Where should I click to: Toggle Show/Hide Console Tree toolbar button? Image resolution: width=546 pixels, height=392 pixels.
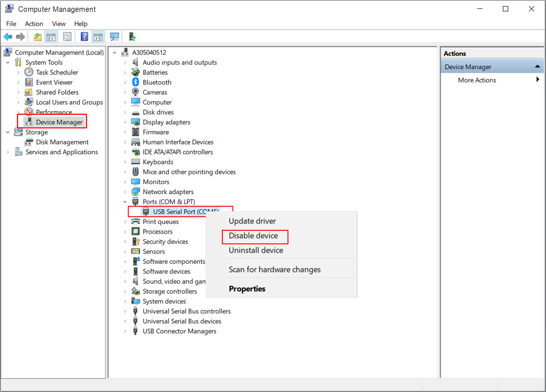[51, 37]
